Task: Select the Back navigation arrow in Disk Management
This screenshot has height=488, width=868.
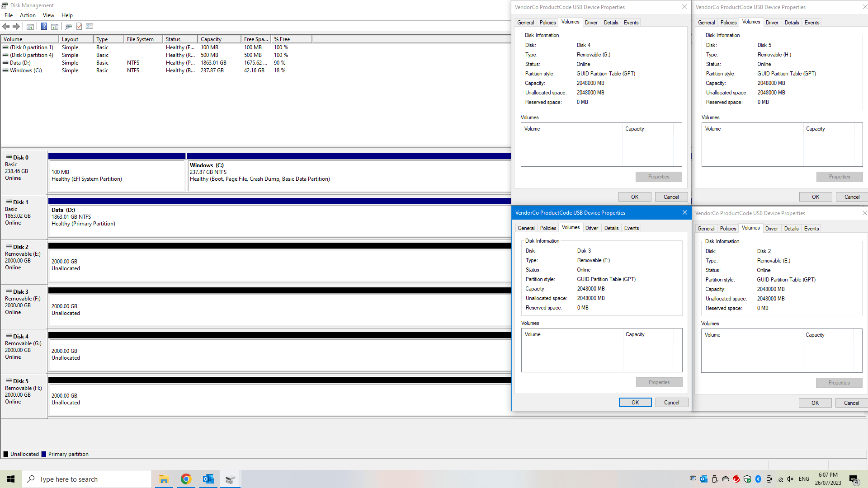Action: pos(6,26)
